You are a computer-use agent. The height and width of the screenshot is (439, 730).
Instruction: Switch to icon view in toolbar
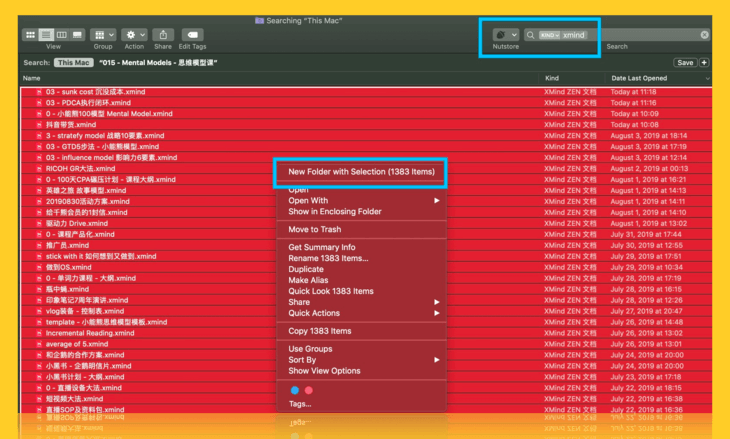click(30, 35)
